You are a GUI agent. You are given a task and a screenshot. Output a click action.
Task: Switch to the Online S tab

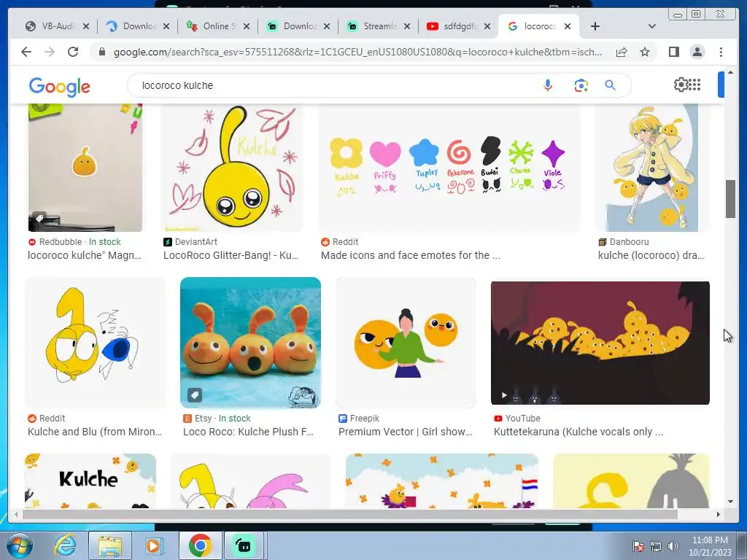(x=217, y=26)
